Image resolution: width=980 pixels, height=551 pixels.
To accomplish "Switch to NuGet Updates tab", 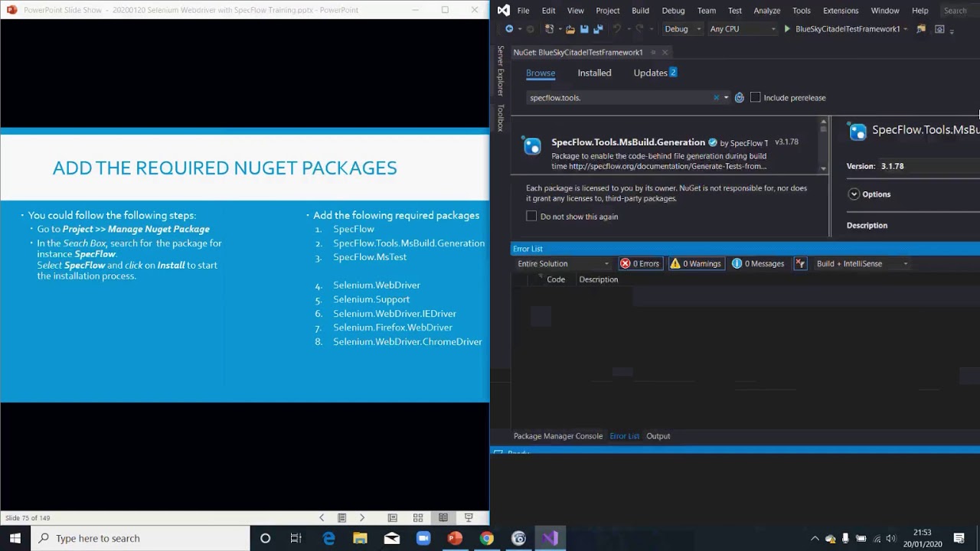I will click(655, 73).
